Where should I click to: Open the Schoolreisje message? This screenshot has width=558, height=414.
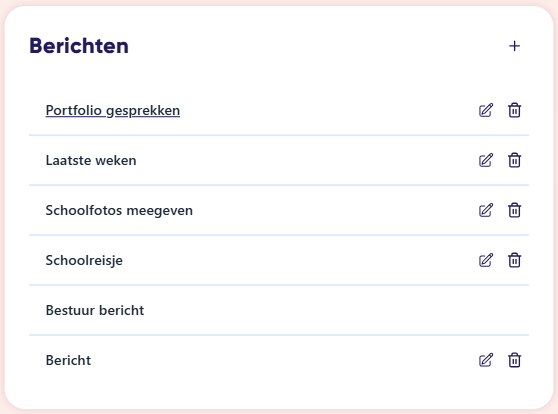point(84,261)
